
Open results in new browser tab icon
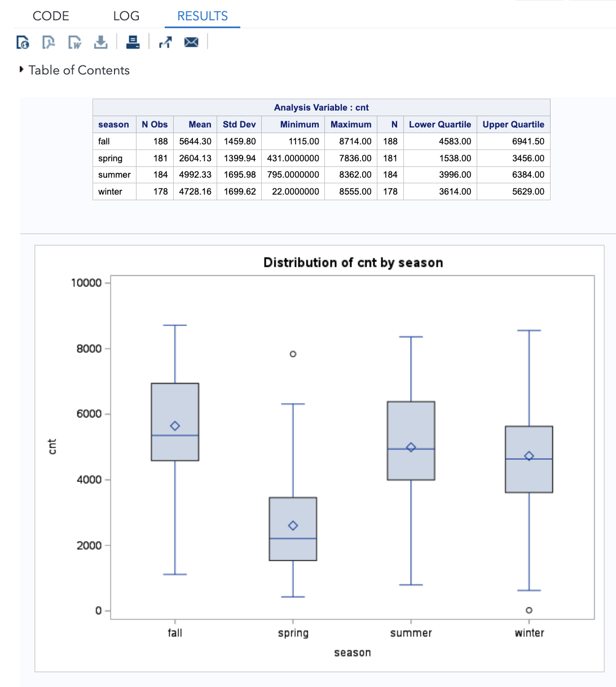[x=165, y=42]
